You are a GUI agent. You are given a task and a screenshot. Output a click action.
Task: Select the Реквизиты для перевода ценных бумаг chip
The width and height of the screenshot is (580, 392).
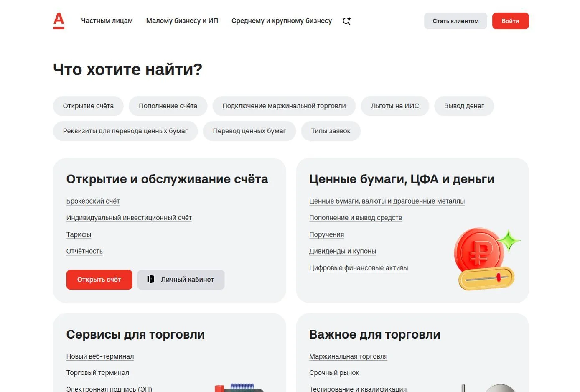pos(125,131)
